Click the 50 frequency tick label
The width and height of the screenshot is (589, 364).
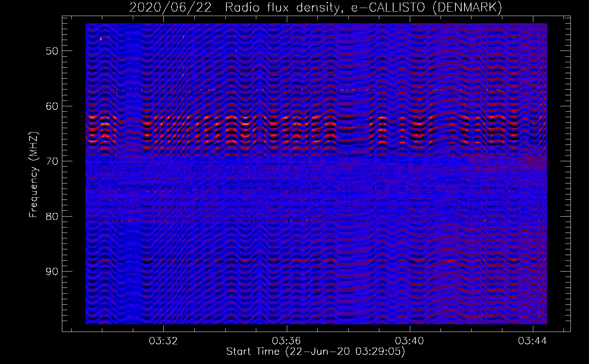point(52,51)
